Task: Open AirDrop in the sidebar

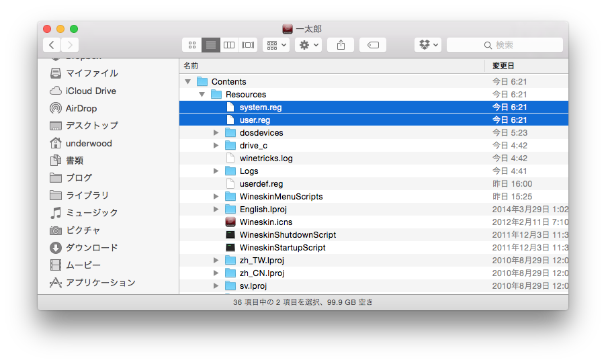Action: pyautogui.click(x=73, y=108)
